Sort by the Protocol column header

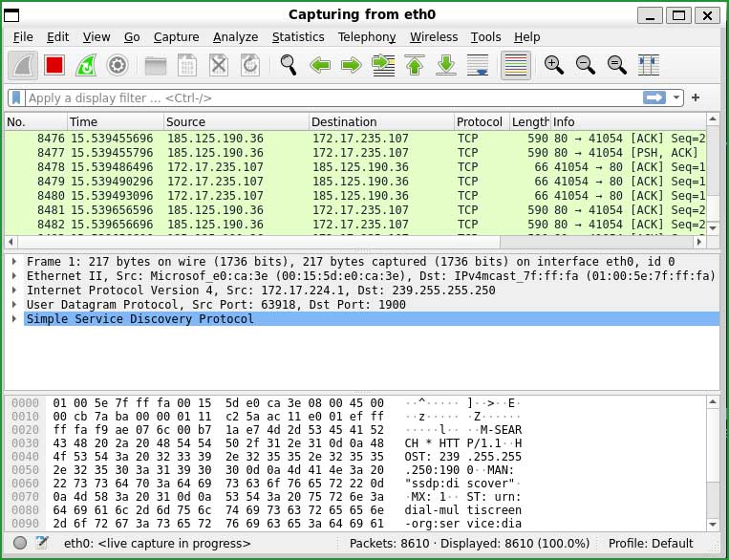482,122
